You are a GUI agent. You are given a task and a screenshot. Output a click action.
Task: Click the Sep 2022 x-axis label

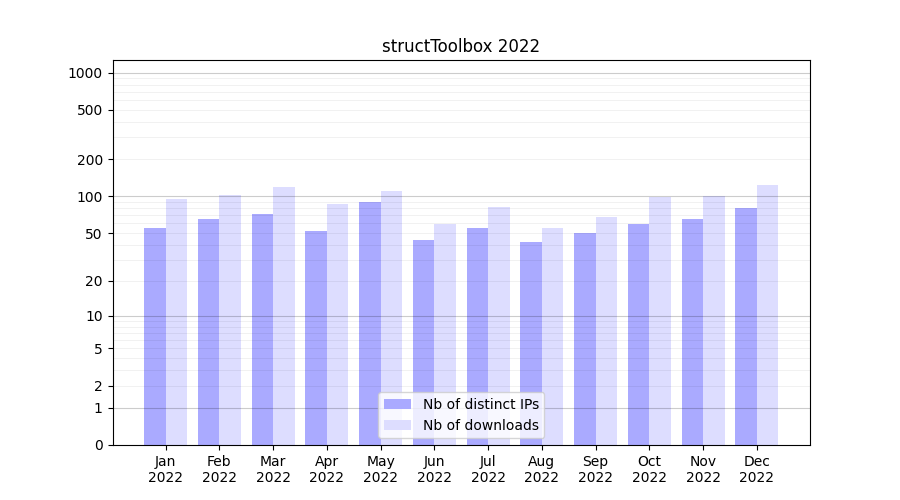click(x=595, y=469)
